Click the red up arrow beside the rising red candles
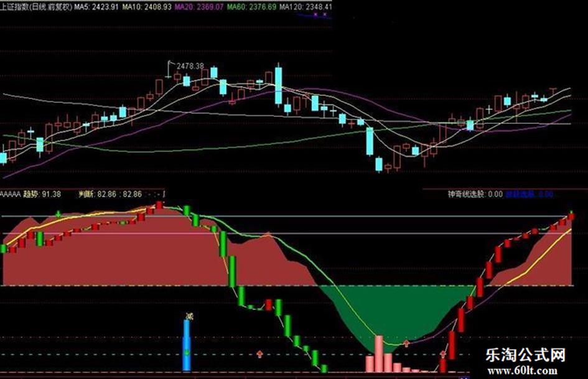 click(x=443, y=354)
